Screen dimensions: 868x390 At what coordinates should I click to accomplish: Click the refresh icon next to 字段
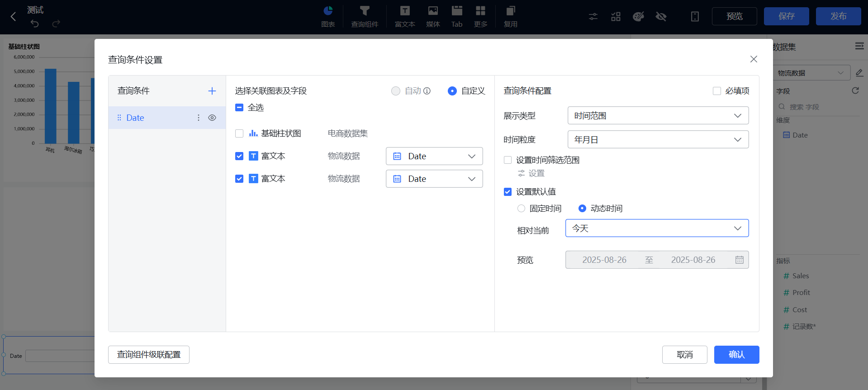[x=855, y=90]
